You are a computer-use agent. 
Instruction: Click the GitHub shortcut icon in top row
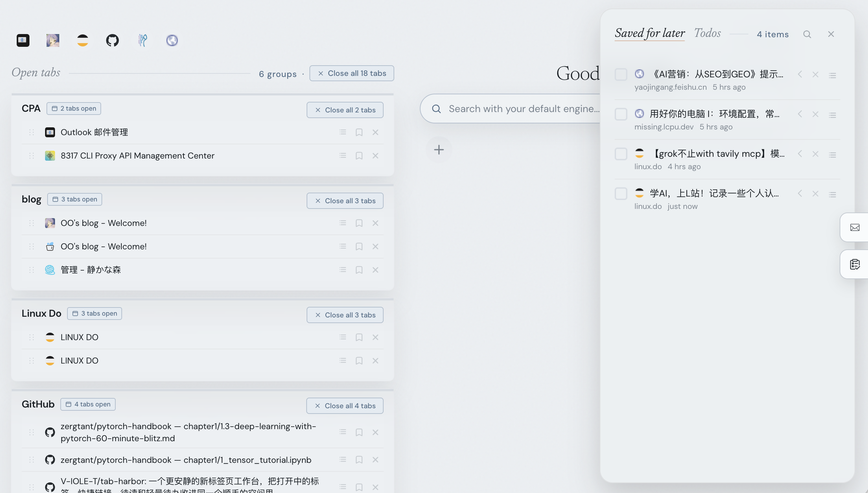(x=112, y=40)
